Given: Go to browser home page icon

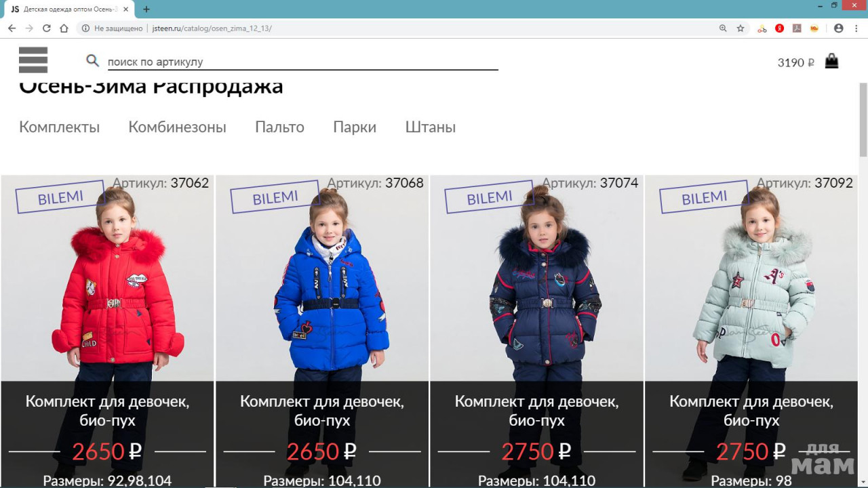Looking at the screenshot, I should tap(64, 28).
